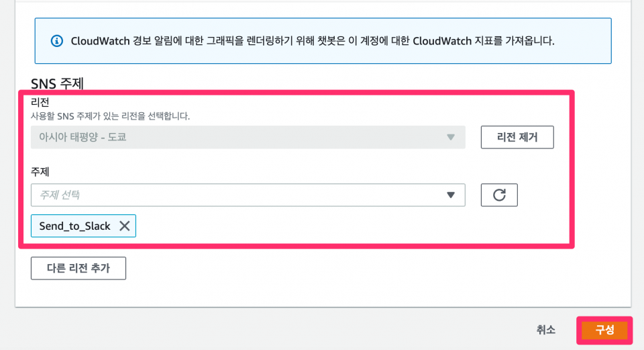Click the 사용할 SNS 주제 region description text

110,116
